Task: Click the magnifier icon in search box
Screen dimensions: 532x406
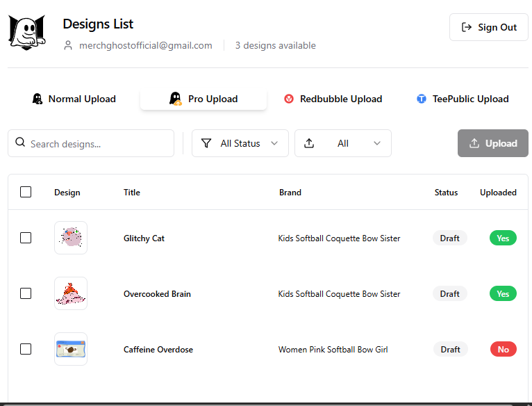Action: tap(20, 143)
